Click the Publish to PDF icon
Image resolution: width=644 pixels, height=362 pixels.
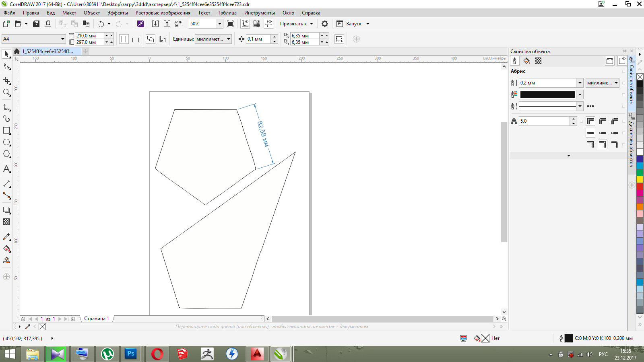coord(179,24)
